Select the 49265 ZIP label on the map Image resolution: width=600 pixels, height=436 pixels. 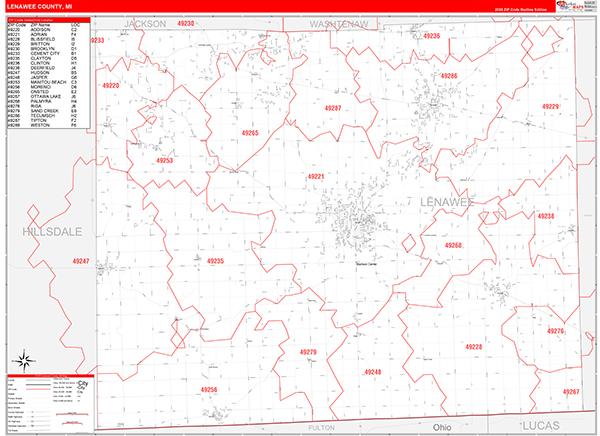250,133
